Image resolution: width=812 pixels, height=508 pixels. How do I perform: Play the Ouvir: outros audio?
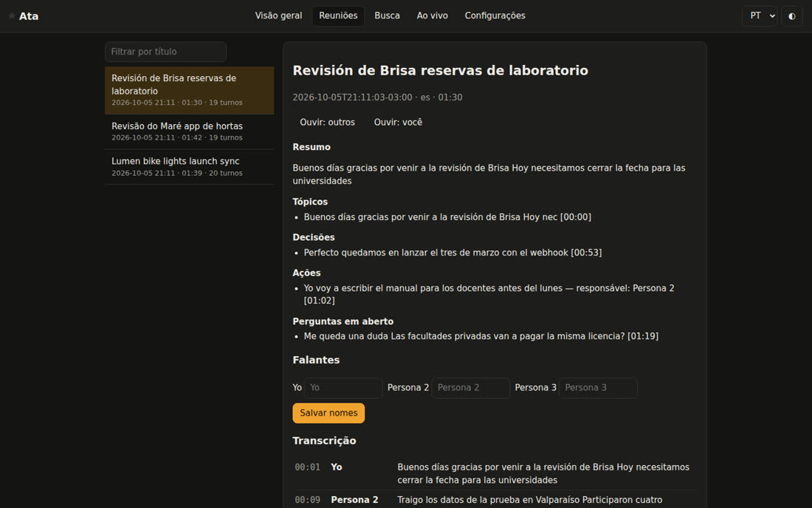(x=327, y=123)
